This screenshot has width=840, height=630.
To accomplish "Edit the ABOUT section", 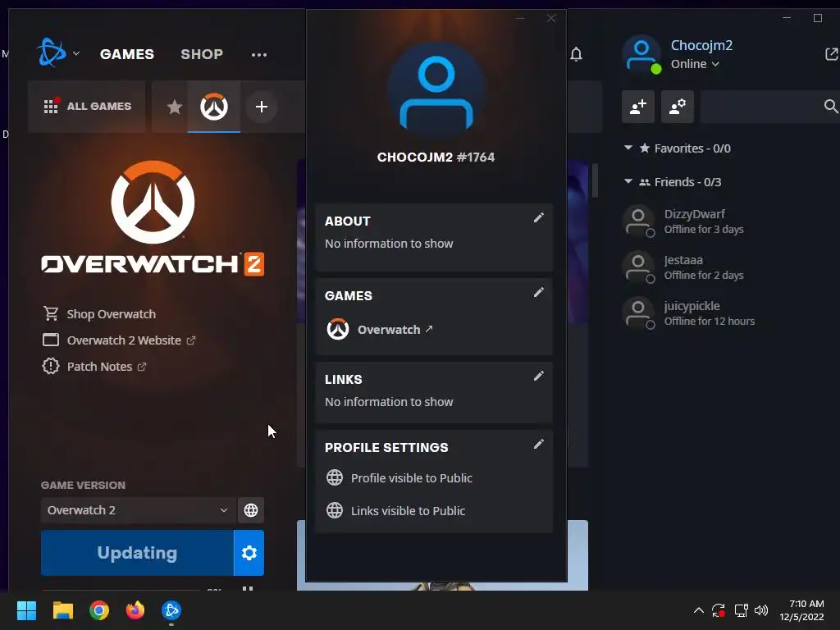I will 538,217.
